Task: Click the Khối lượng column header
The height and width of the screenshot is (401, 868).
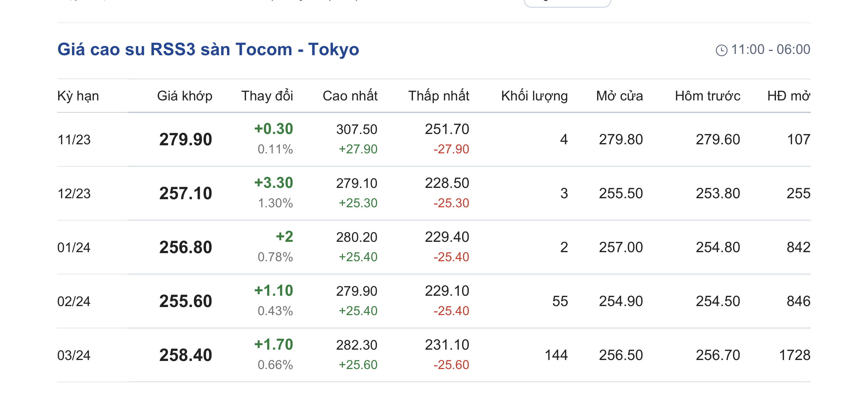Action: pyautogui.click(x=534, y=96)
